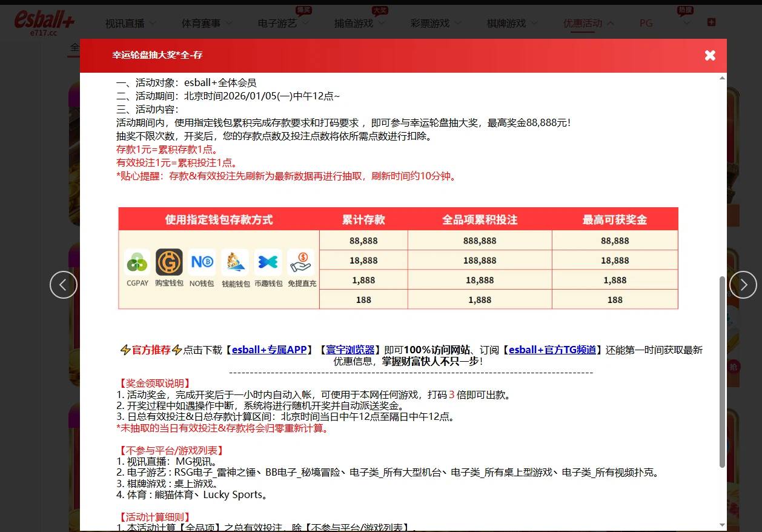Click the red plus icon in navigation bar
Screen dimensions: 762x532
(711, 22)
